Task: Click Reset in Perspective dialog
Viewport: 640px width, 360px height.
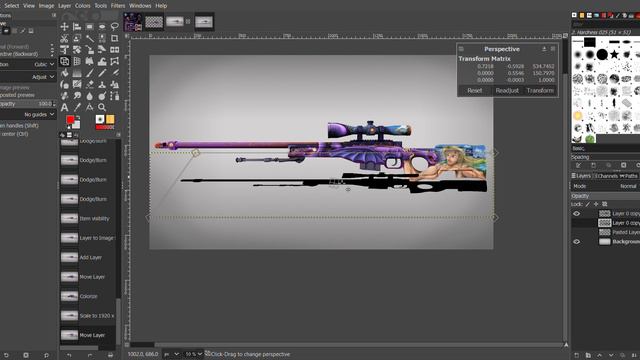Action: point(475,91)
